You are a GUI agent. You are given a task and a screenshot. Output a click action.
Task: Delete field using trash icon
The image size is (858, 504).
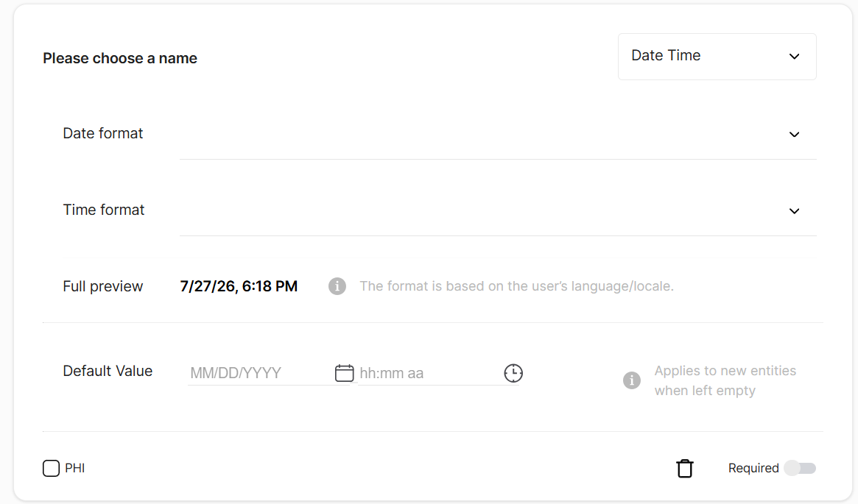pyautogui.click(x=684, y=469)
